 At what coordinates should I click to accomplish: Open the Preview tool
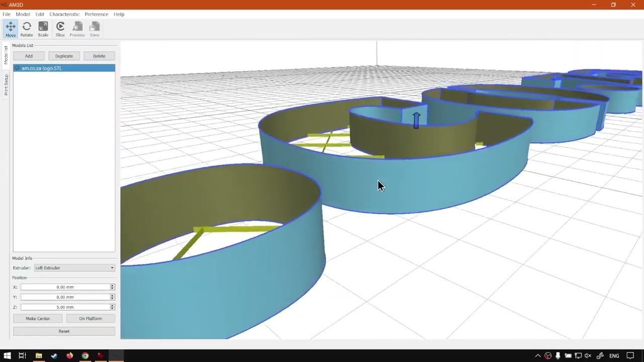[77, 29]
